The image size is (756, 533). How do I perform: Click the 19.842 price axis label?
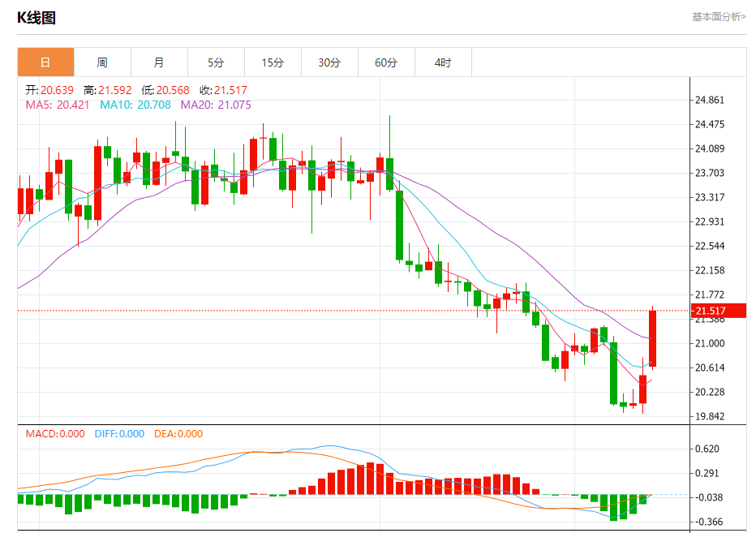(x=709, y=416)
